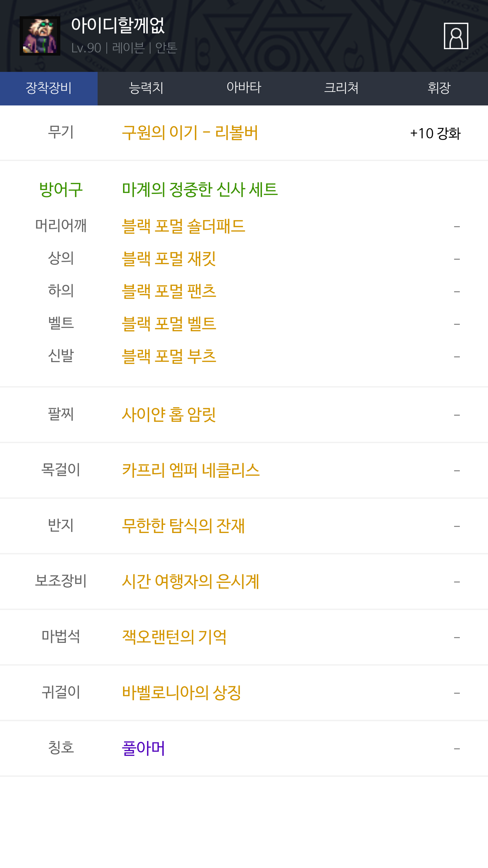
Task: View 시간 여행자의 은시계 item
Action: tap(190, 581)
